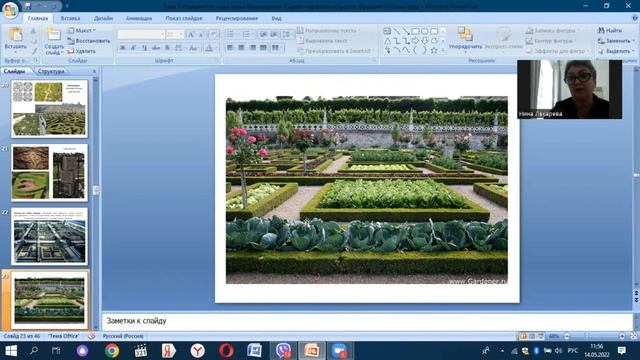The height and width of the screenshot is (360, 640).
Task: Open line spacing options
Action: [x=287, y=34]
